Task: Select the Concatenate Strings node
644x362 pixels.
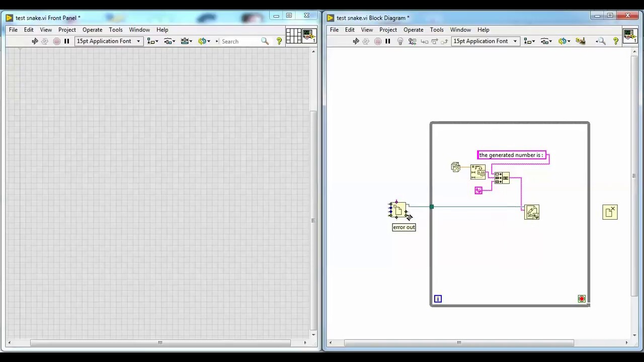Action: click(502, 177)
